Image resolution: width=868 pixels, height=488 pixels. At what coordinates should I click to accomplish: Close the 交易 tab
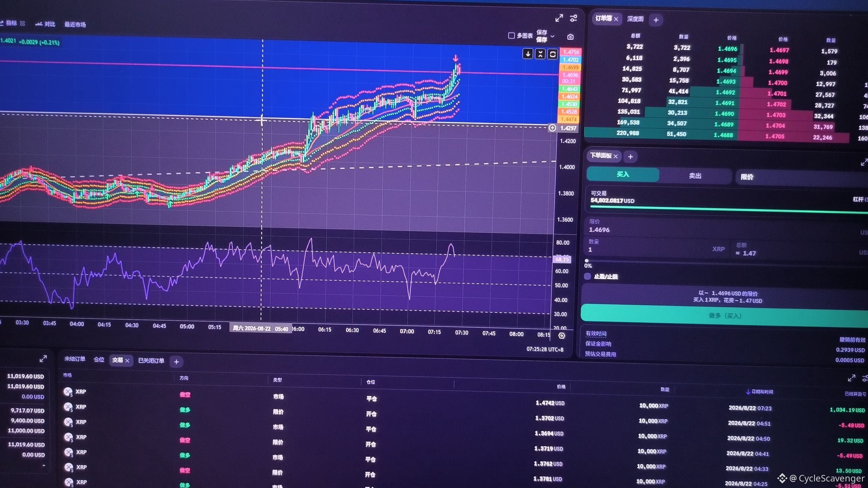tap(127, 361)
